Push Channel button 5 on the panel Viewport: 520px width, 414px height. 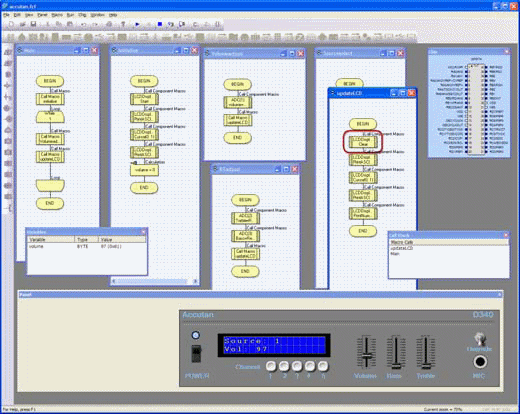pos(323,366)
